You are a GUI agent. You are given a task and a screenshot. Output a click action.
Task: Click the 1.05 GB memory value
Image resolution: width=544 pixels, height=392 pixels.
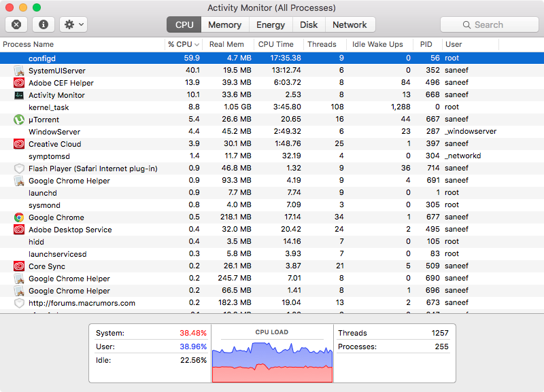click(x=237, y=107)
